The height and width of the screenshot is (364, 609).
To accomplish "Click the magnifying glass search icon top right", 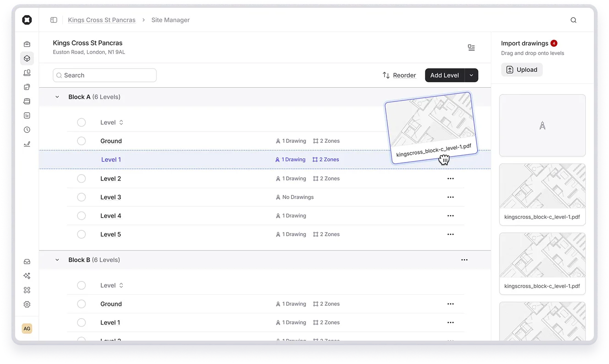I will tap(573, 20).
